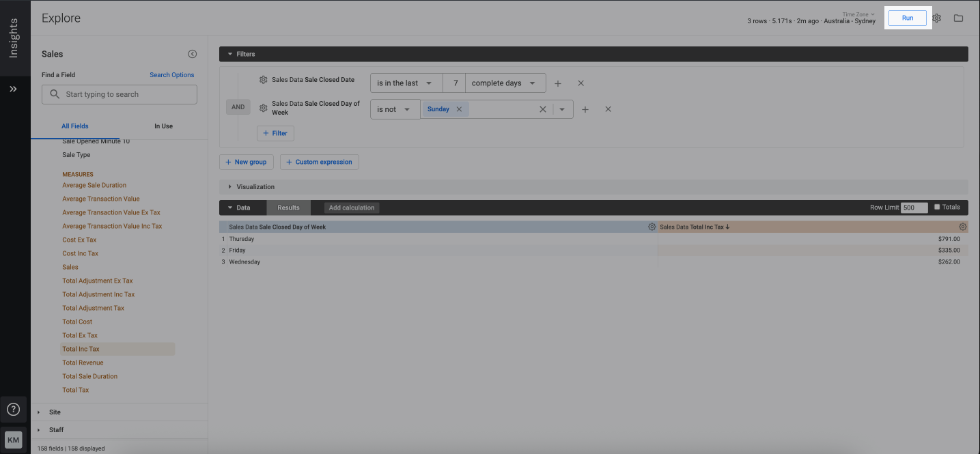Open the 'is not' condition dropdown
Viewport: 980px width, 454px height.
click(395, 109)
